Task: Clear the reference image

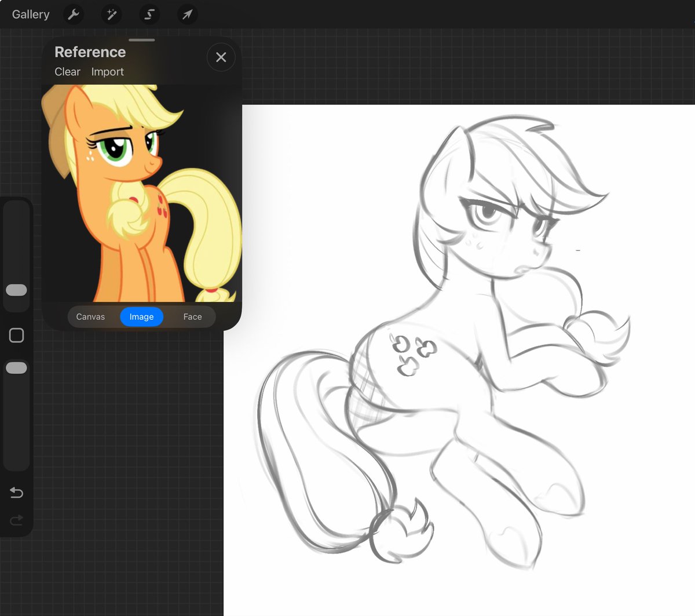Action: (67, 72)
